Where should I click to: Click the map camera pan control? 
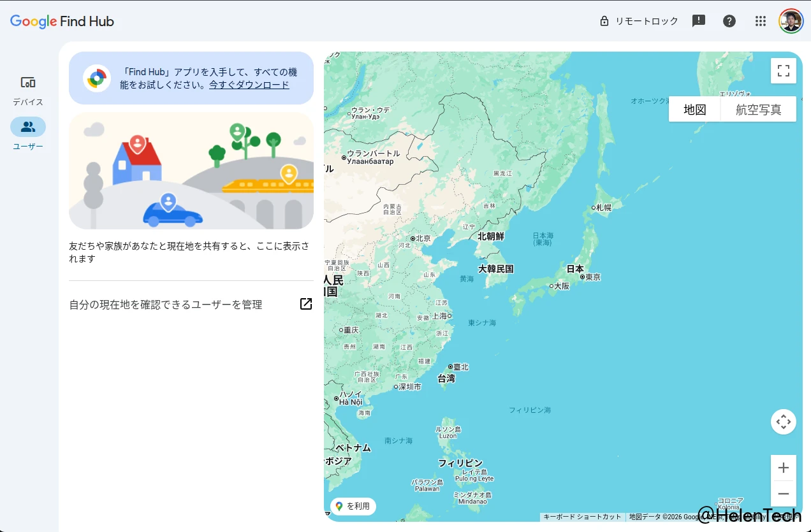[783, 422]
